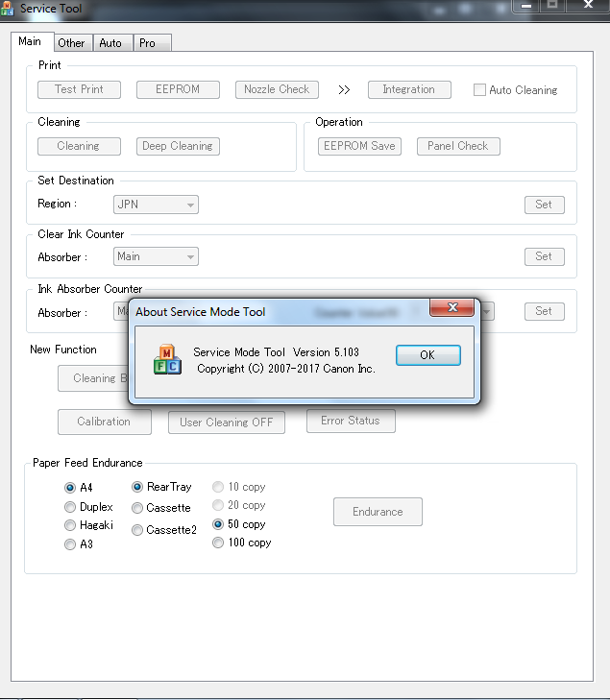Select the Cassette2 radio button
Viewport: 610px width, 700px height.
(x=137, y=530)
